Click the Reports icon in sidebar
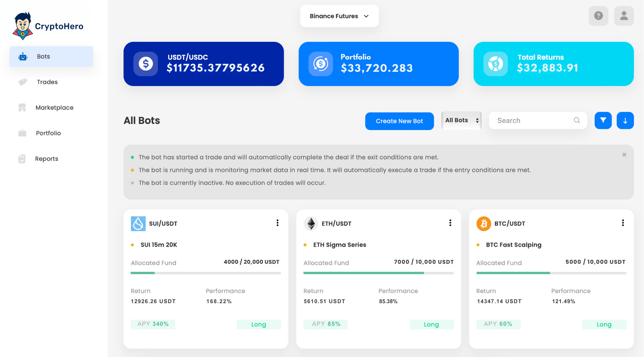The image size is (644, 357). (22, 158)
